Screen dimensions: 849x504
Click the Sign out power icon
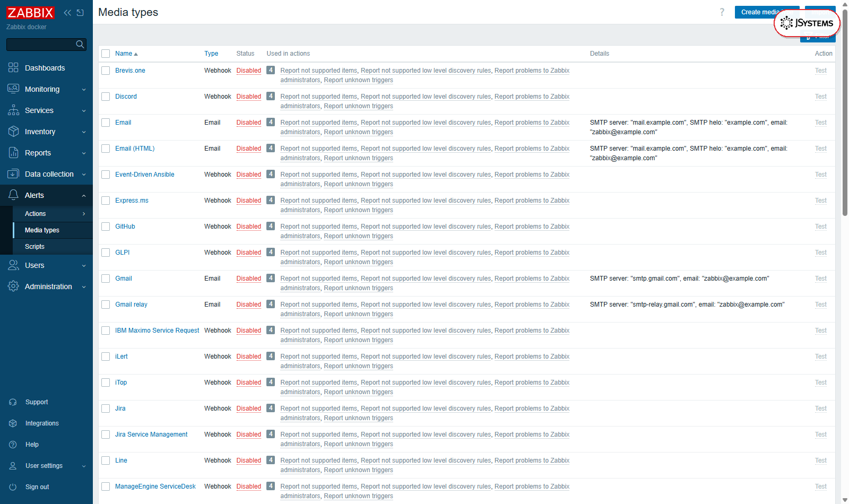click(13, 487)
